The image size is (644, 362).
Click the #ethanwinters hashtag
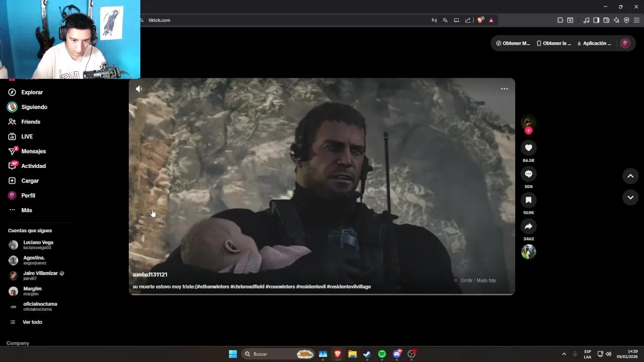pos(212,287)
